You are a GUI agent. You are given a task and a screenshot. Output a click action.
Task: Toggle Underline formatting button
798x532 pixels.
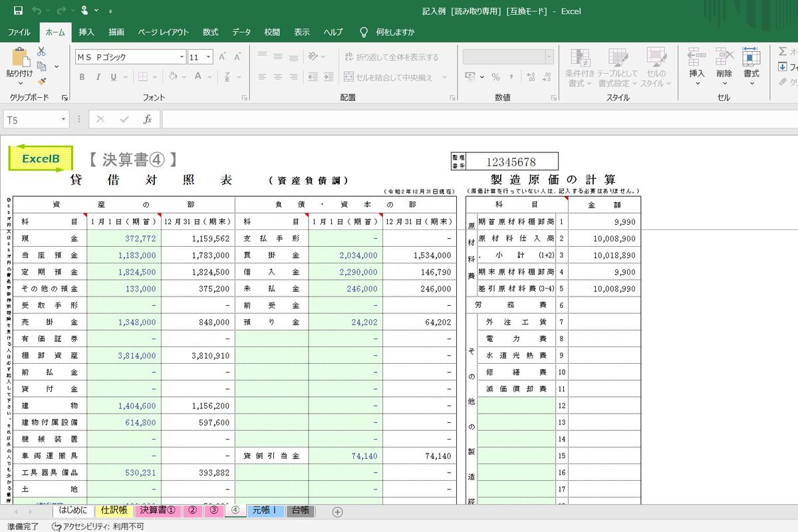pyautogui.click(x=114, y=77)
